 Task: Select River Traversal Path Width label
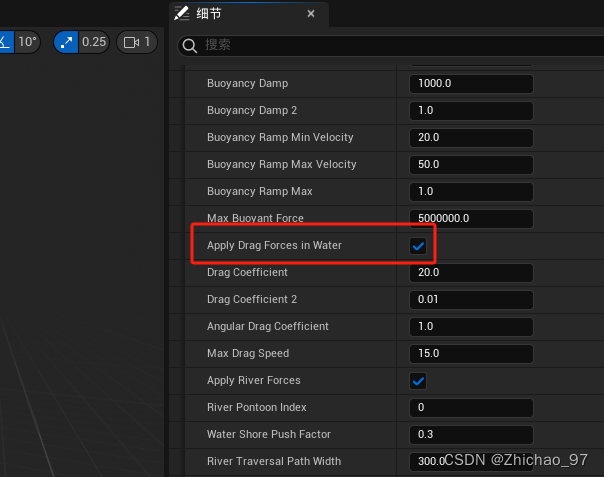click(274, 461)
